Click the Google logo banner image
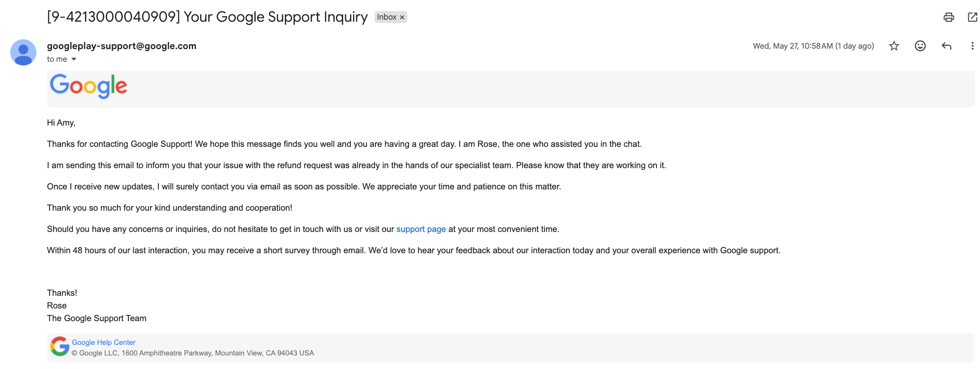Screen dimensions: 980x369 88,86
